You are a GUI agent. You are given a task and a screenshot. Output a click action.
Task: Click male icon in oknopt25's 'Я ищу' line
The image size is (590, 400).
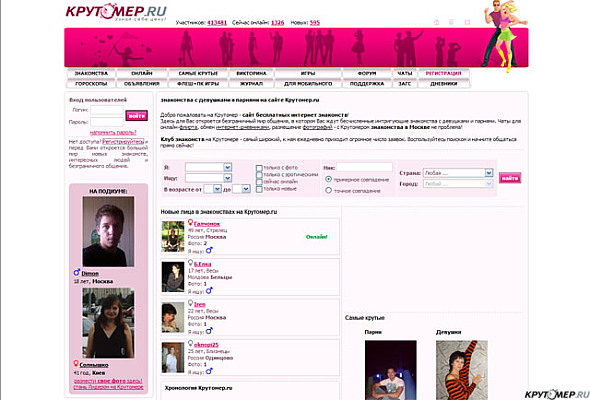click(209, 371)
